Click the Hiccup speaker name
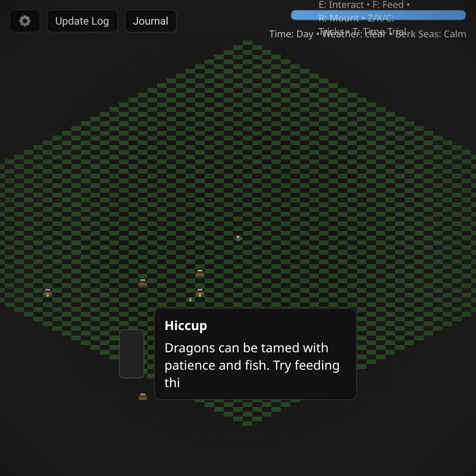476x476 pixels. (x=186, y=326)
